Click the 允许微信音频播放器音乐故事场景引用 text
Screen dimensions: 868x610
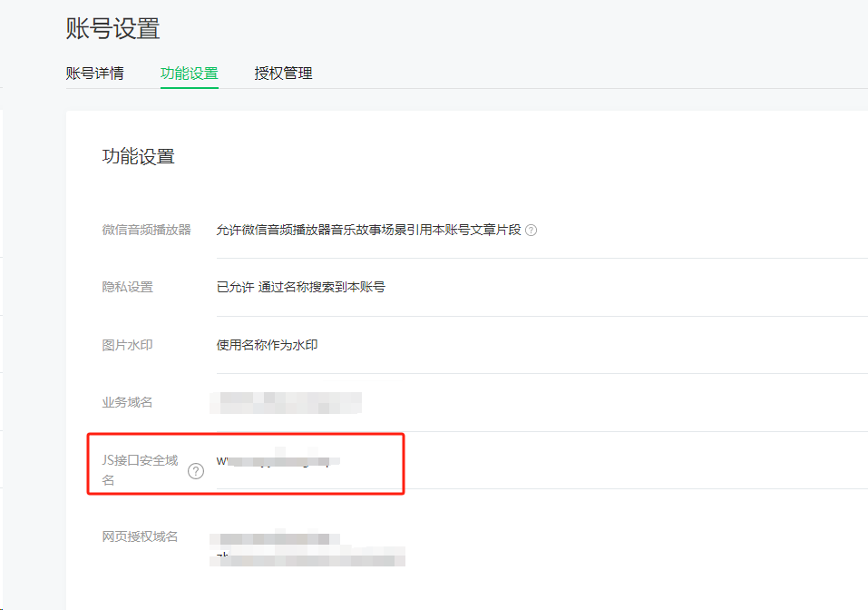368,230
